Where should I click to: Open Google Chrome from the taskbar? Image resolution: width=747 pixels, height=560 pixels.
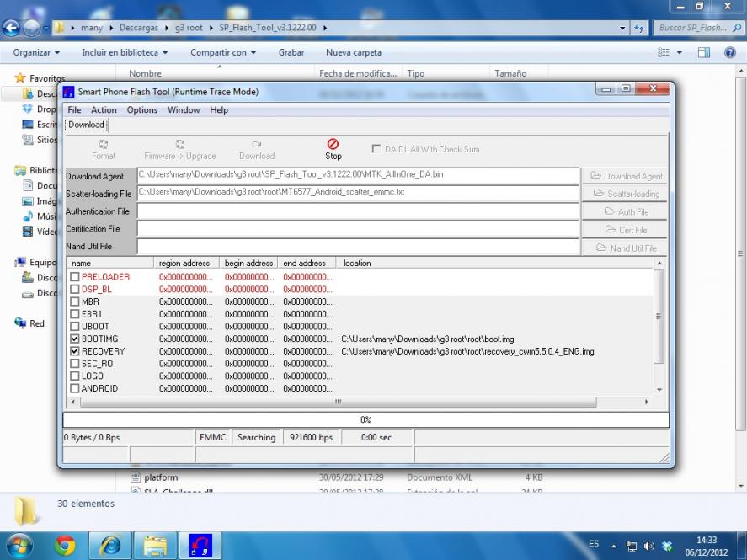pyautogui.click(x=65, y=546)
